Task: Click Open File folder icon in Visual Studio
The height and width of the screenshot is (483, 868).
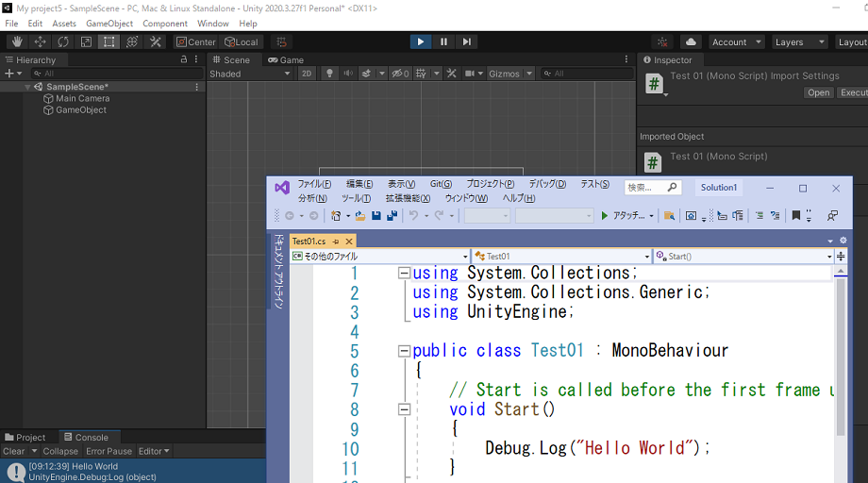Action: pyautogui.click(x=359, y=216)
